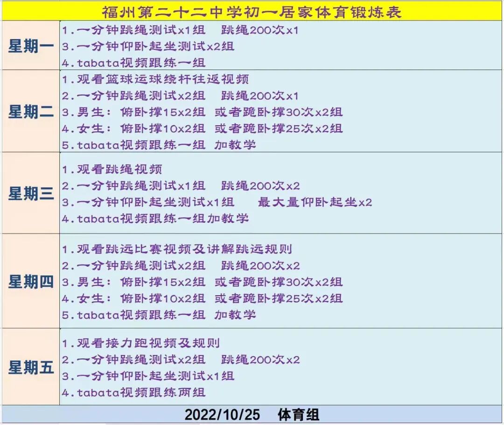Viewport: 504px width, 425px height.
Task: Click the line 4.tabata视频跟练一组加教学 in 星期三
Action: point(155,219)
